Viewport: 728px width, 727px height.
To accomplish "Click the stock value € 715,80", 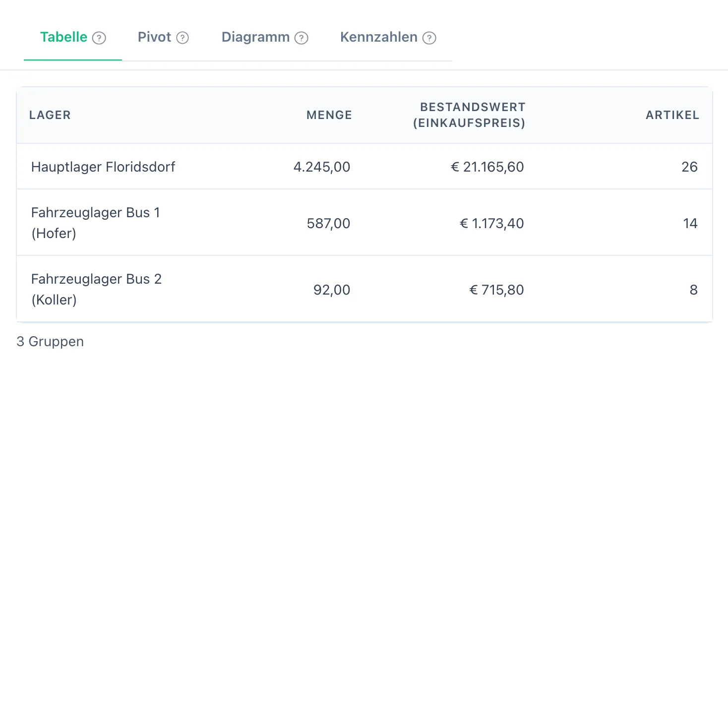I will point(496,290).
